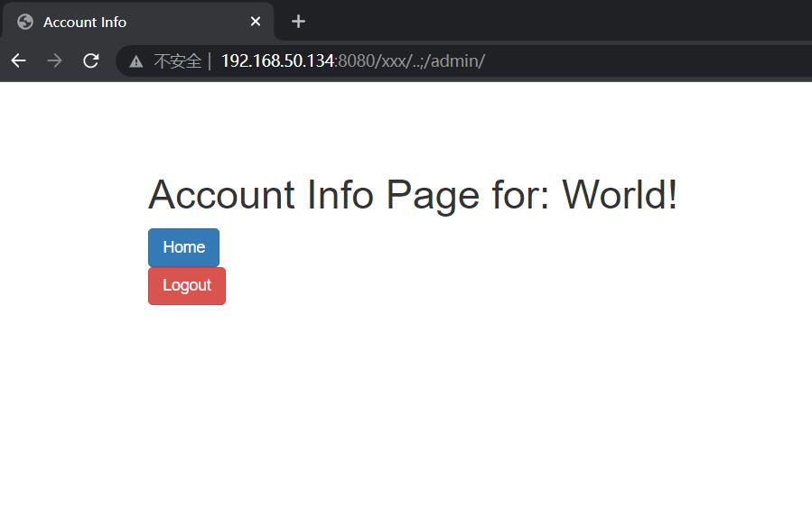Click empty address bar space after URL
This screenshot has height=509, width=812.
tap(648, 61)
